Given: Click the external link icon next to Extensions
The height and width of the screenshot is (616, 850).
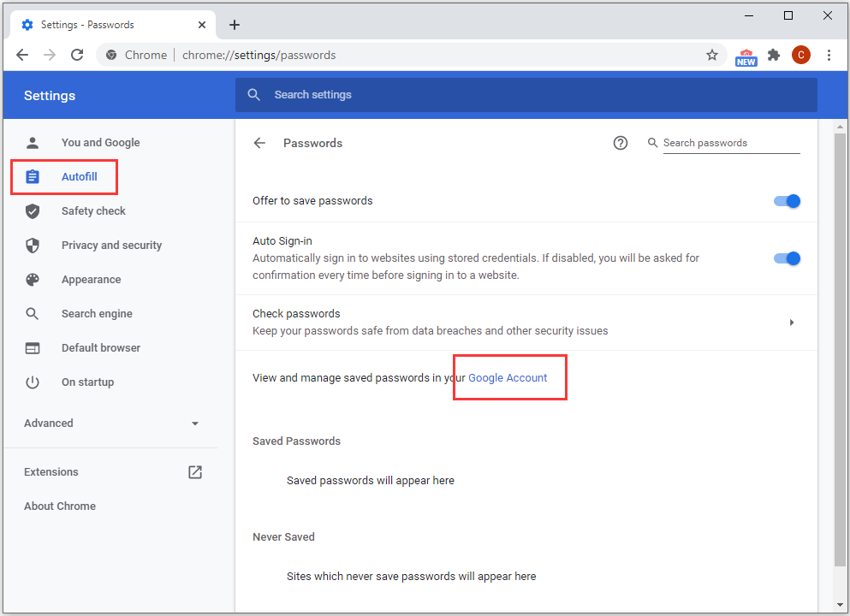Looking at the screenshot, I should click(x=195, y=472).
